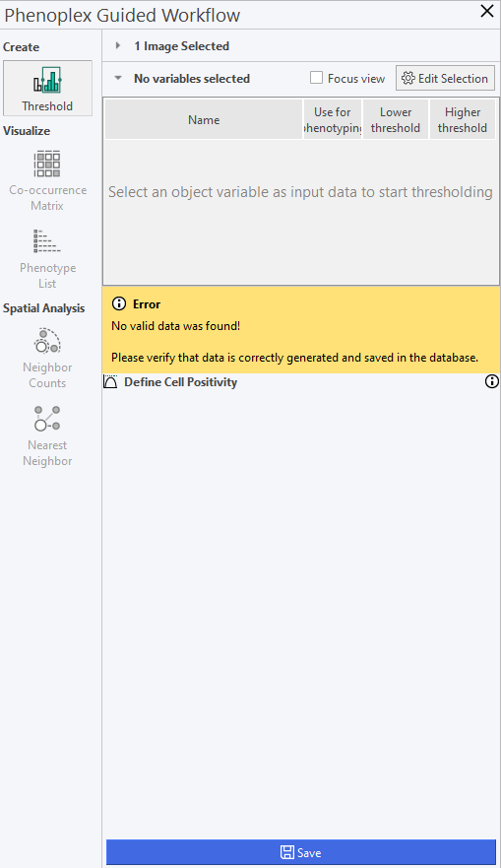Collapse the No variables selected section
501x868 pixels.
point(118,78)
